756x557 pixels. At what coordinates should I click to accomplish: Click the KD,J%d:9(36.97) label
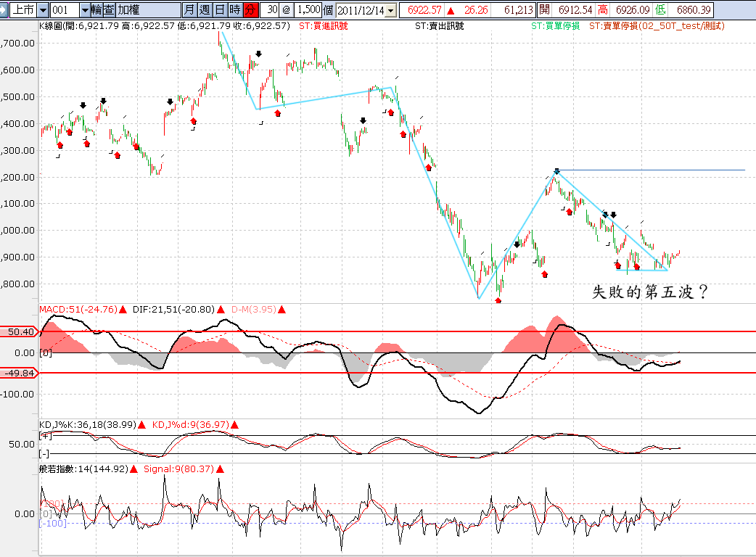(x=190, y=424)
